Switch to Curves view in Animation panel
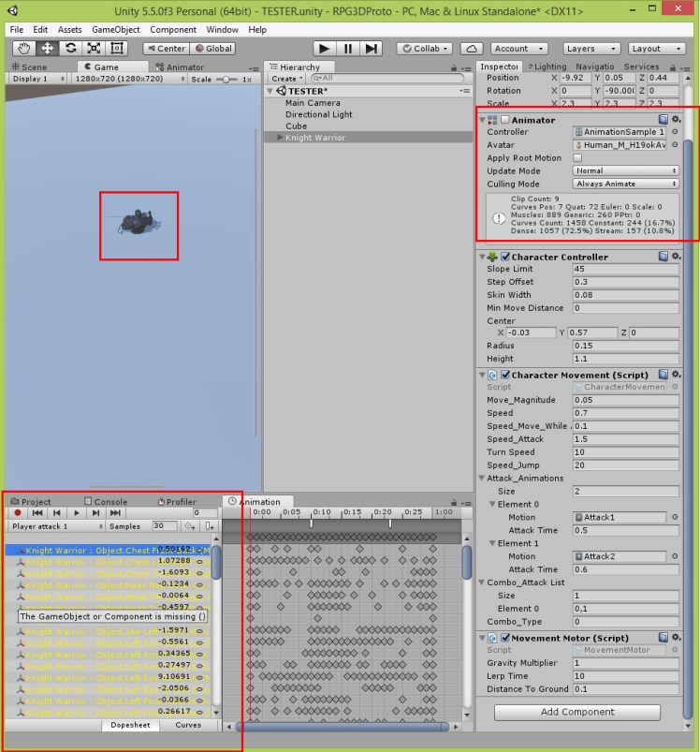The image size is (700, 752). point(188,725)
